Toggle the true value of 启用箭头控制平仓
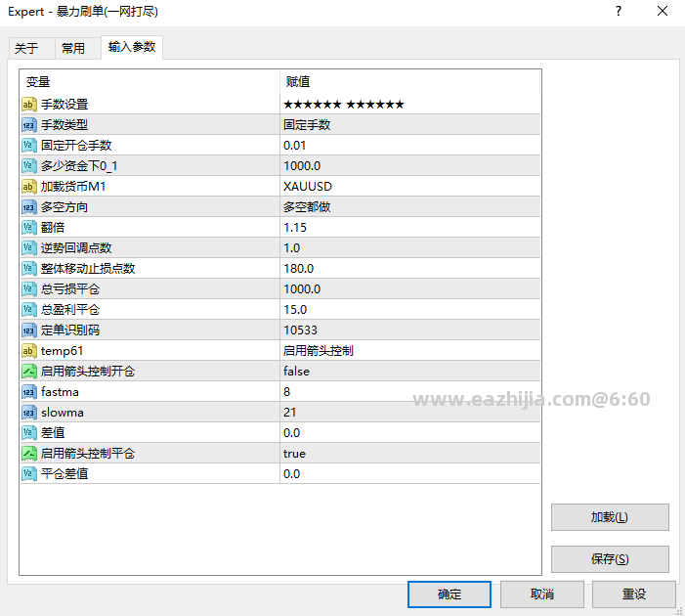This screenshot has height=616, width=685. pyautogui.click(x=409, y=454)
